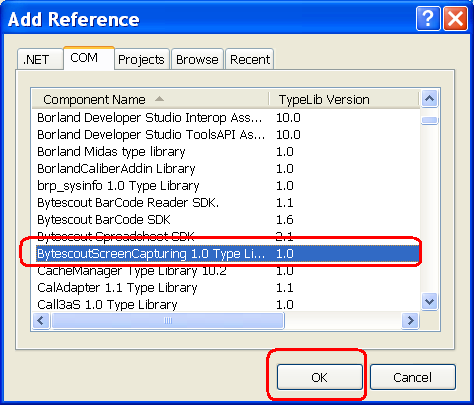Select Borland Midas type library
Viewport: 474px width, 405px height.
pos(227,152)
